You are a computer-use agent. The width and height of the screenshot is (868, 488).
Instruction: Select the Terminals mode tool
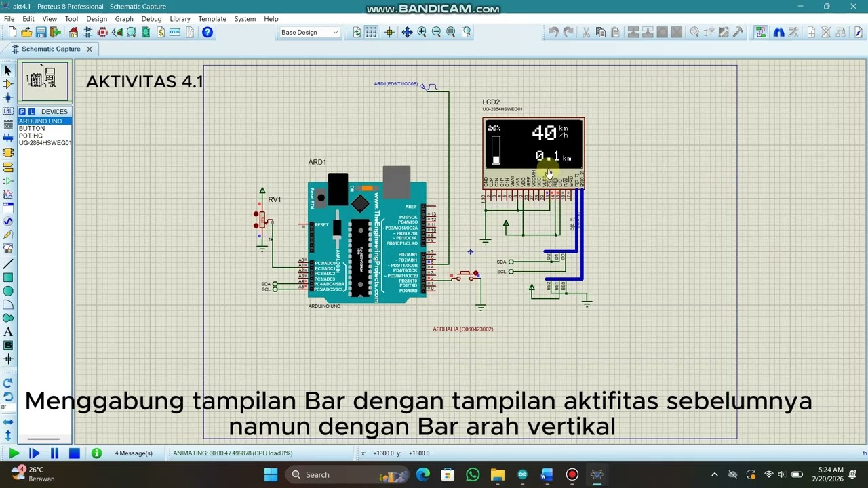coord(8,167)
